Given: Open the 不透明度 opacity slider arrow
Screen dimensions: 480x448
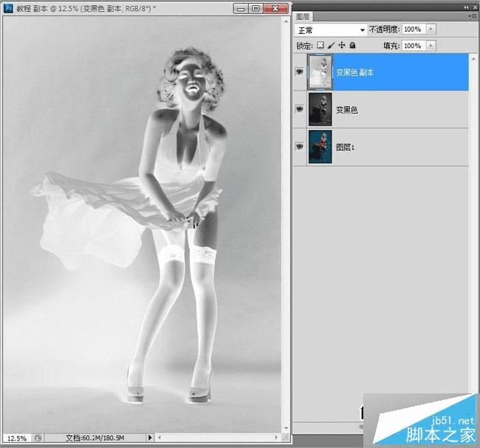Looking at the screenshot, I should (x=431, y=29).
